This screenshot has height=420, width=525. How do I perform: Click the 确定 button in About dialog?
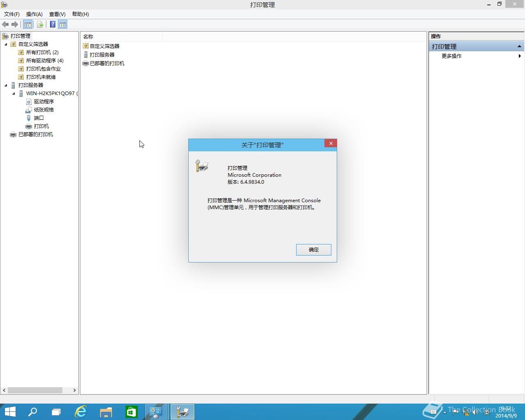[314, 250]
